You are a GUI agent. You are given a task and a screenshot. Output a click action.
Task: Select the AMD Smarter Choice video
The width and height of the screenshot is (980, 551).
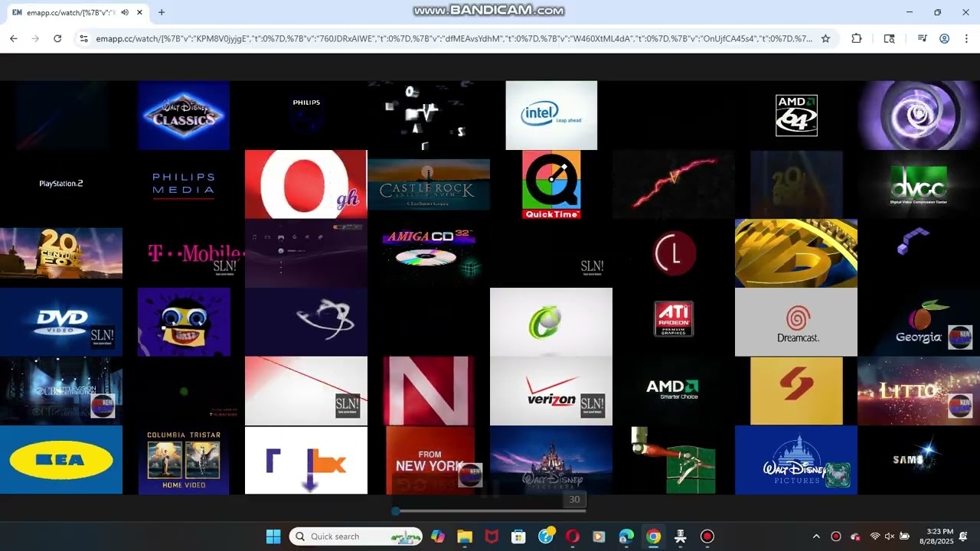[674, 391]
